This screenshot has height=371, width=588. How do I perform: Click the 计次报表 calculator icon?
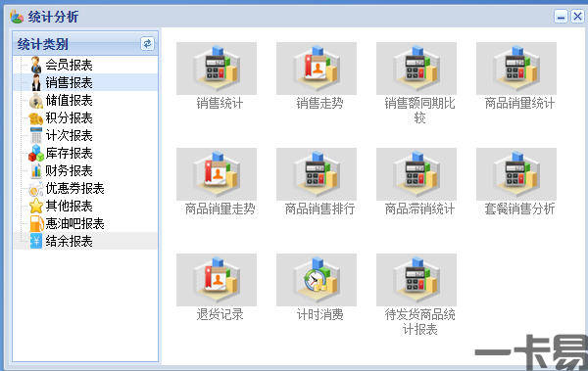tap(36, 135)
